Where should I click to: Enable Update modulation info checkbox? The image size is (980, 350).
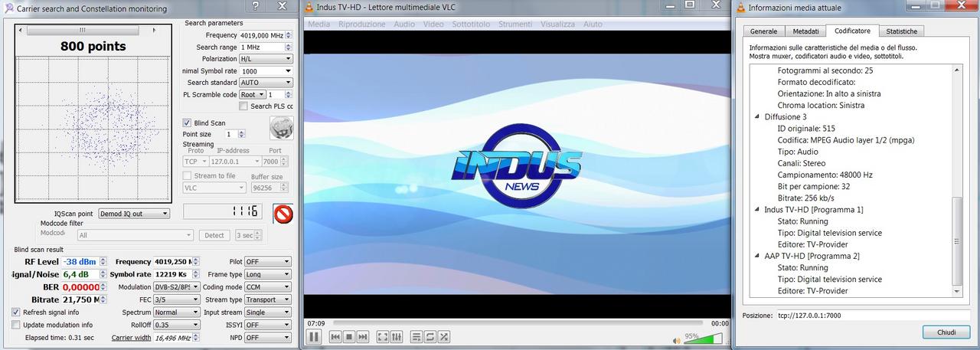coord(16,325)
